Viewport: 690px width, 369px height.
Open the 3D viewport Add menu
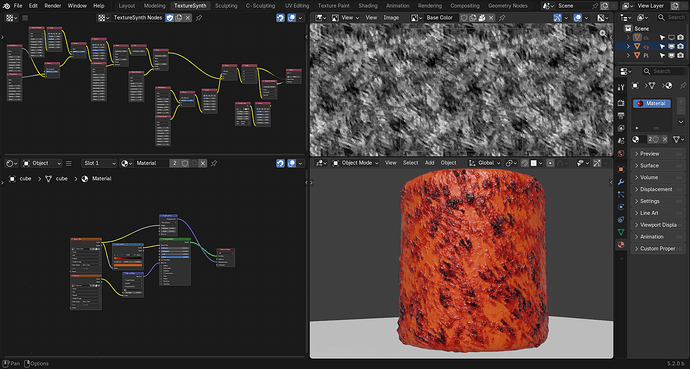429,163
